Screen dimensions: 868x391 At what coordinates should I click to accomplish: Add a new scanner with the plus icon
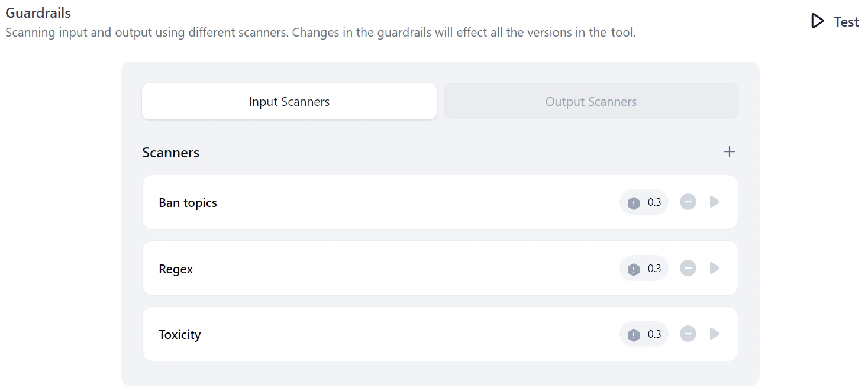pyautogui.click(x=729, y=151)
